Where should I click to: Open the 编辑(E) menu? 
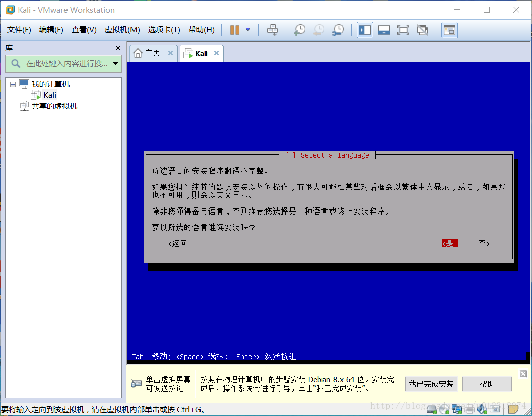(x=51, y=30)
